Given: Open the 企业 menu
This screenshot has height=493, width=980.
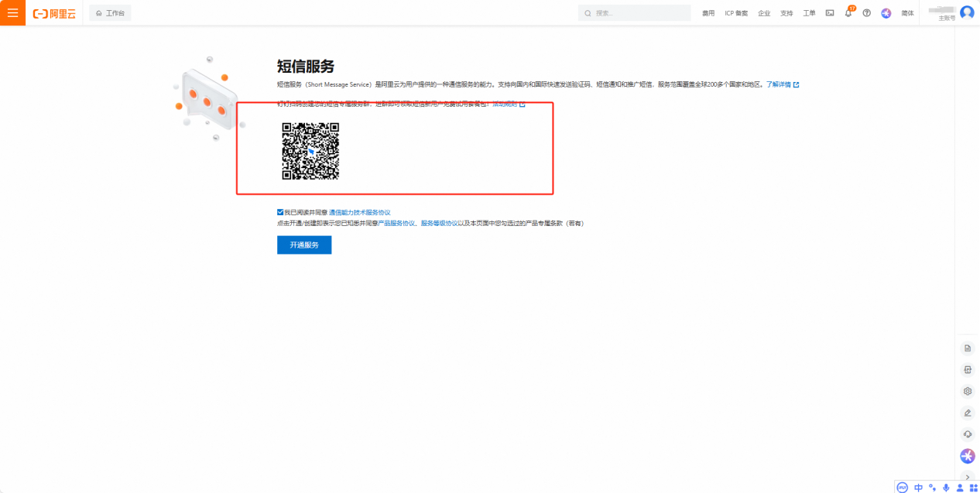Looking at the screenshot, I should click(764, 13).
